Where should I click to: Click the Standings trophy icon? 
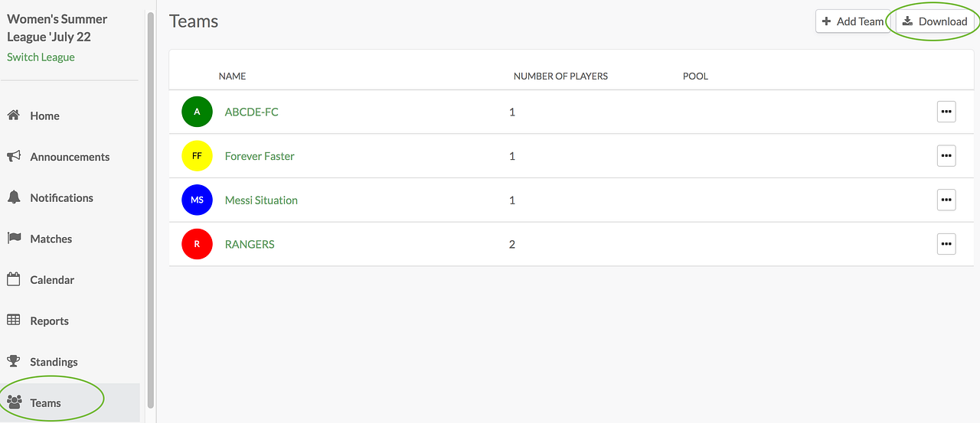(14, 361)
